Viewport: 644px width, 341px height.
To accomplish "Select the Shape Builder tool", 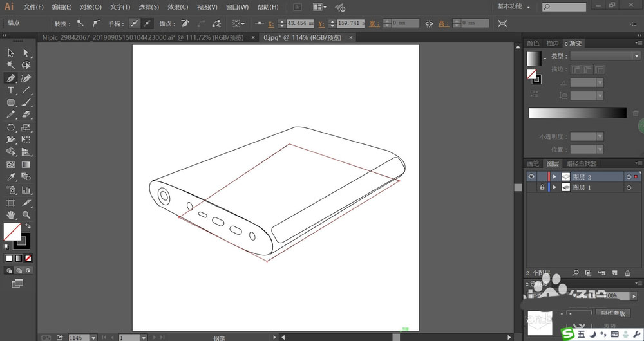I will [x=11, y=152].
